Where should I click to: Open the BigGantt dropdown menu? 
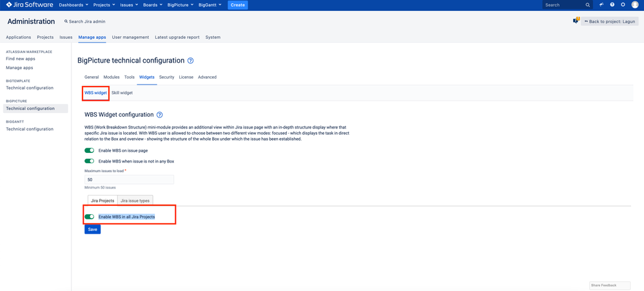click(210, 5)
